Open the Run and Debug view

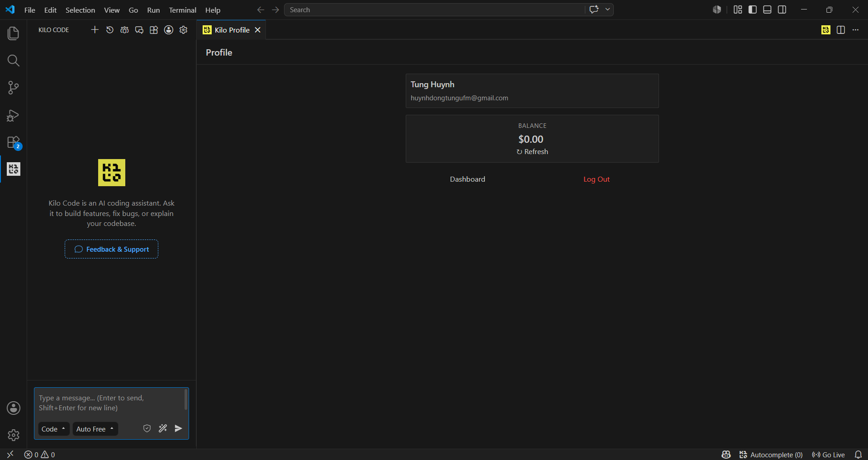14,115
